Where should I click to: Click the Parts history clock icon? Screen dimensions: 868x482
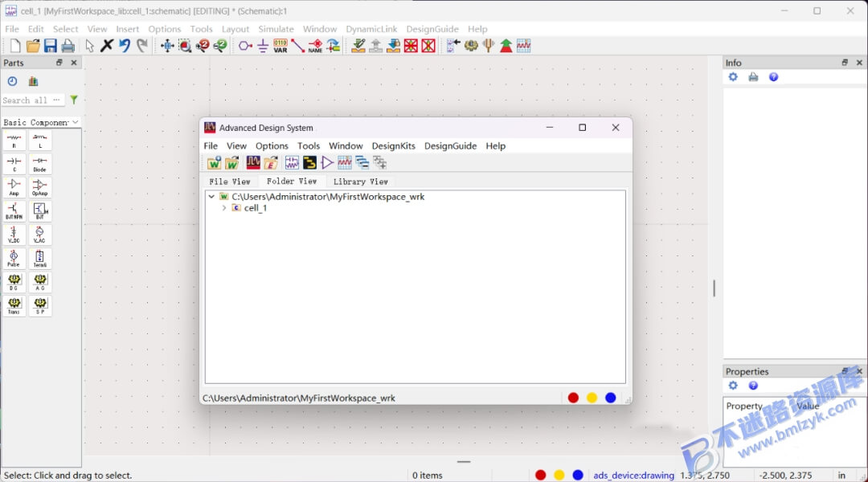(x=12, y=81)
